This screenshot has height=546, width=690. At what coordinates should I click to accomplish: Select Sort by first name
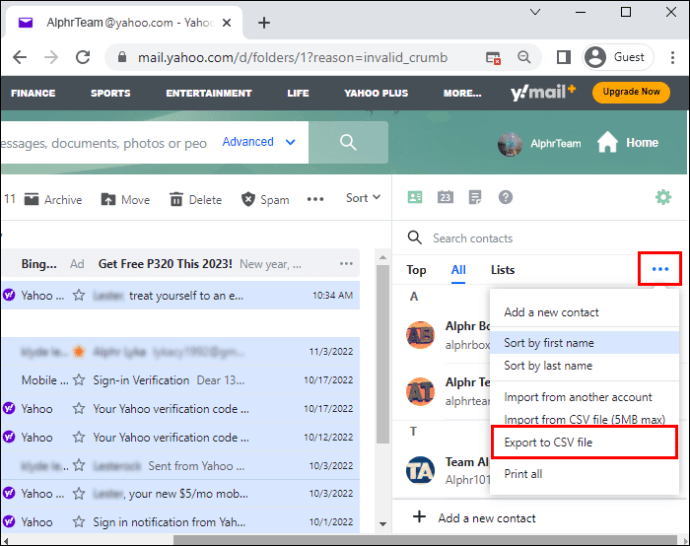(584, 343)
